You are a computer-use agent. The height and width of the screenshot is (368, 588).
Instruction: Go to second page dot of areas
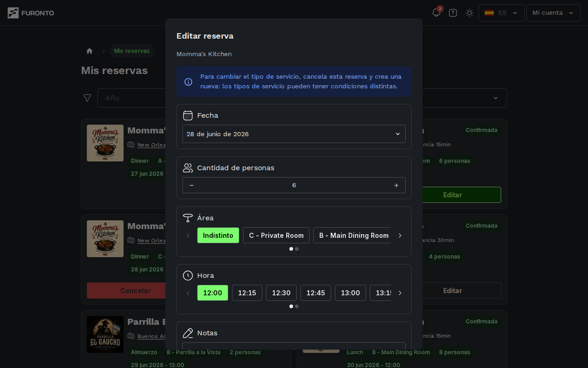297,249
